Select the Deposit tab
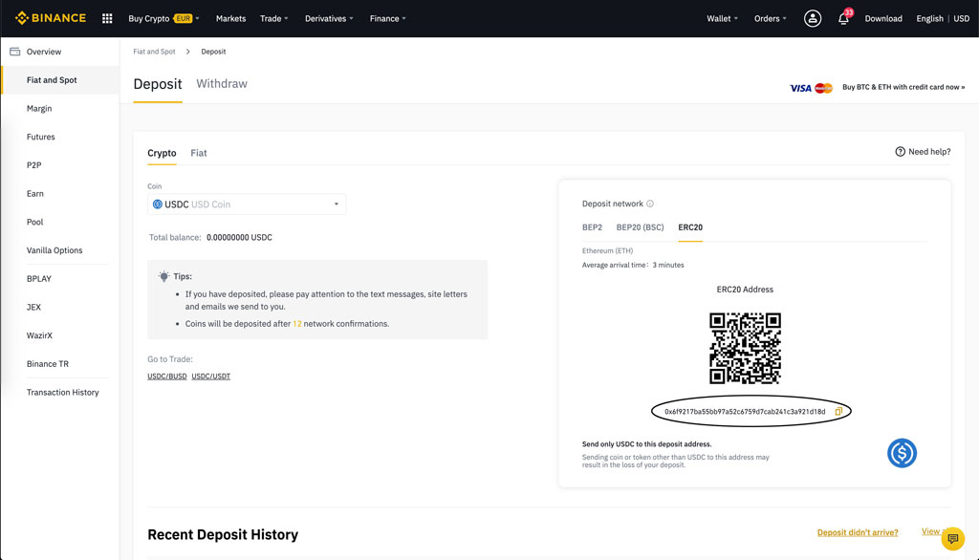 point(158,84)
